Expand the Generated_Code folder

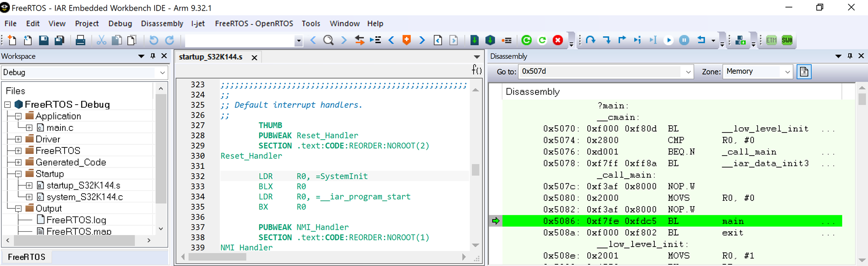(x=19, y=162)
